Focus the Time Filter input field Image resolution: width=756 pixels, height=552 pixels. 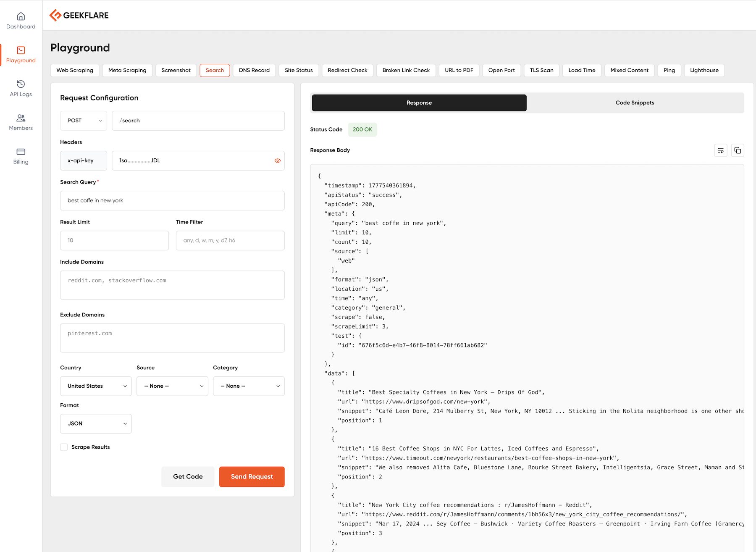[x=230, y=240]
